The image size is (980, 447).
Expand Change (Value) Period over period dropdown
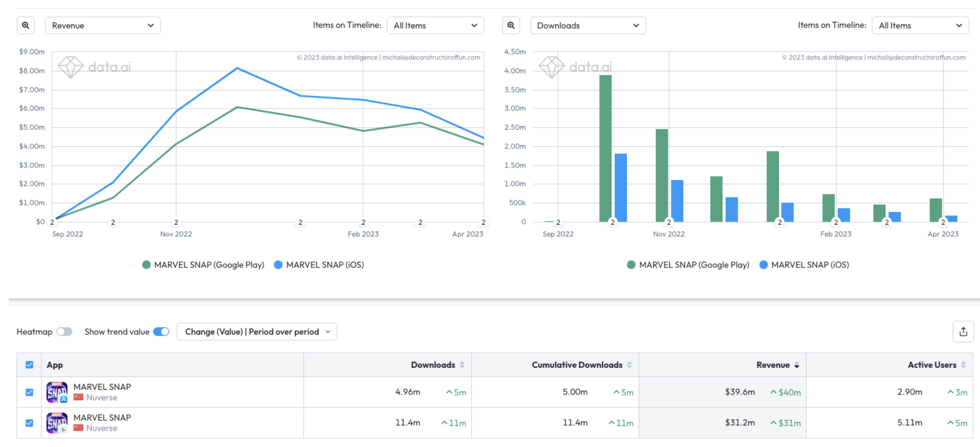(257, 332)
